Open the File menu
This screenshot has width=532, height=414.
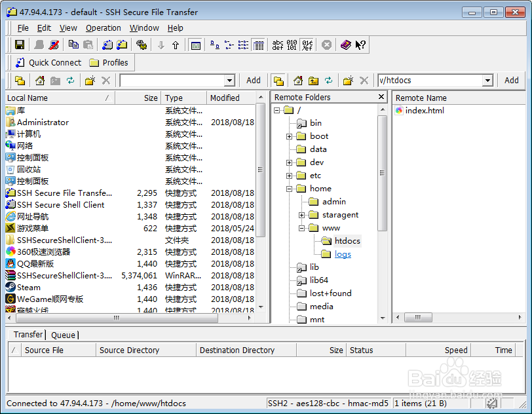click(x=23, y=28)
